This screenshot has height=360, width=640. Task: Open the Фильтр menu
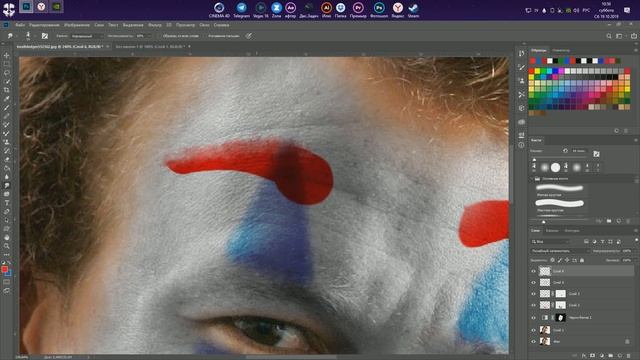(155, 25)
